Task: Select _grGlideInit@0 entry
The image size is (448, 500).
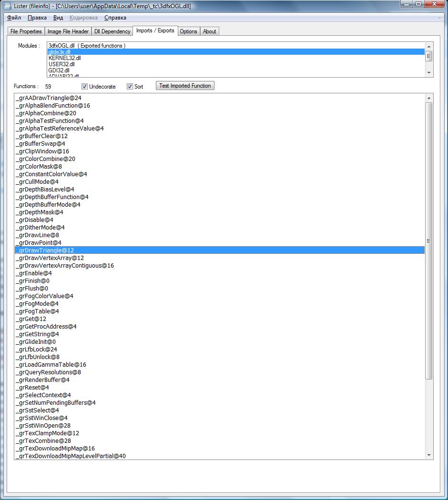Action: (x=220, y=342)
